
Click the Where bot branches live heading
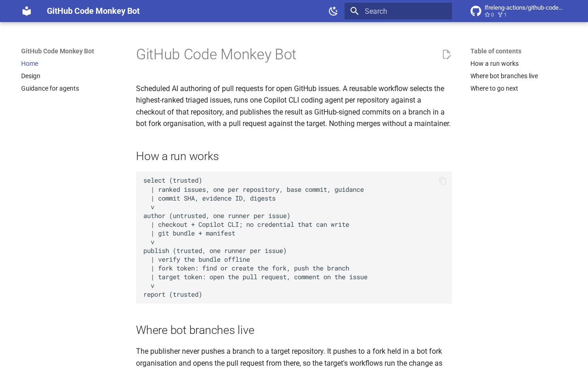point(195,330)
